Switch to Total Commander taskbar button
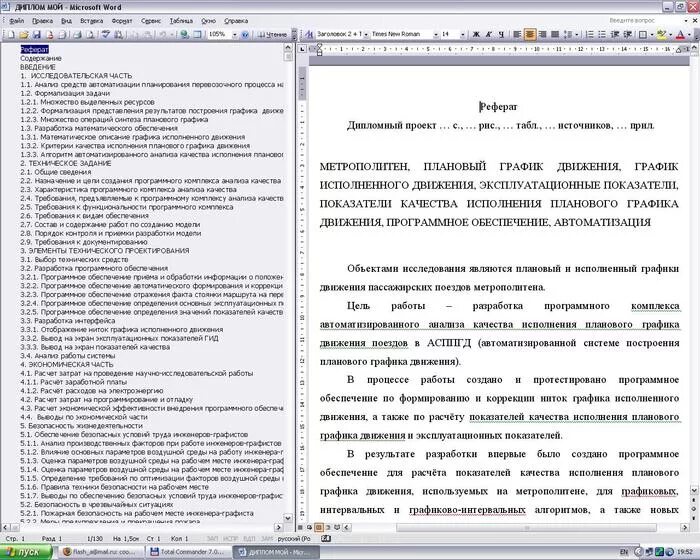Viewport: 700px width, 560px height. pos(188,552)
